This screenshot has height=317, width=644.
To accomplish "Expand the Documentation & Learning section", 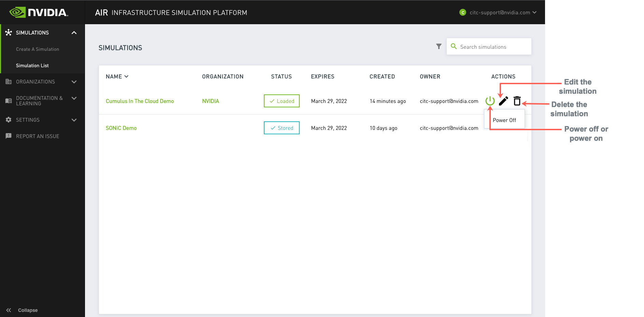I will tap(74, 98).
